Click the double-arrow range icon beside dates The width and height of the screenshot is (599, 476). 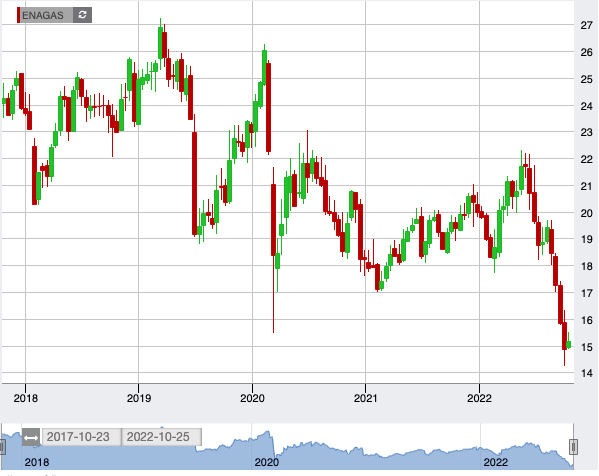point(31,437)
